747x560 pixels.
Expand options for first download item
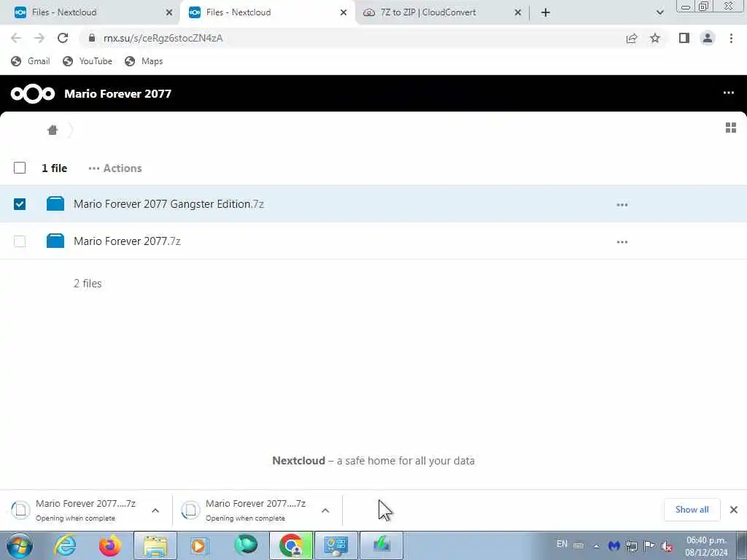click(x=155, y=510)
